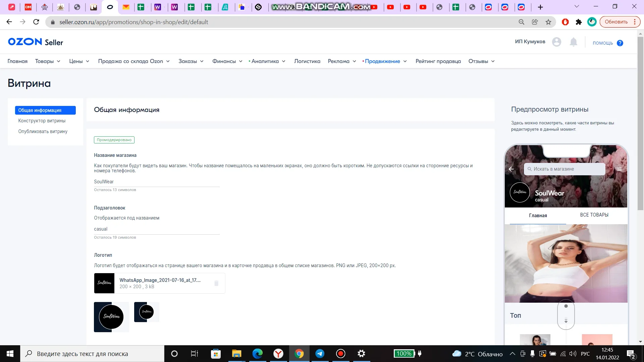Screen dimensions: 644x362
Task: Click the Ozon Seller logo
Action: [36, 42]
